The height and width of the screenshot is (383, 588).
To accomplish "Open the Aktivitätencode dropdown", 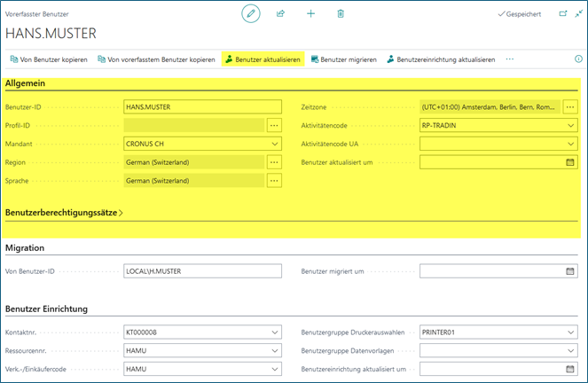I will pyautogui.click(x=570, y=125).
